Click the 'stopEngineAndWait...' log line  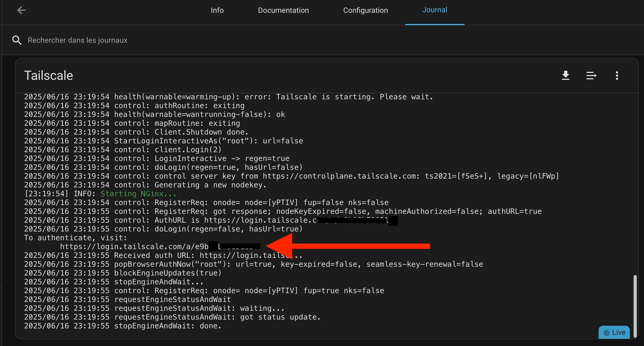pyautogui.click(x=114, y=282)
